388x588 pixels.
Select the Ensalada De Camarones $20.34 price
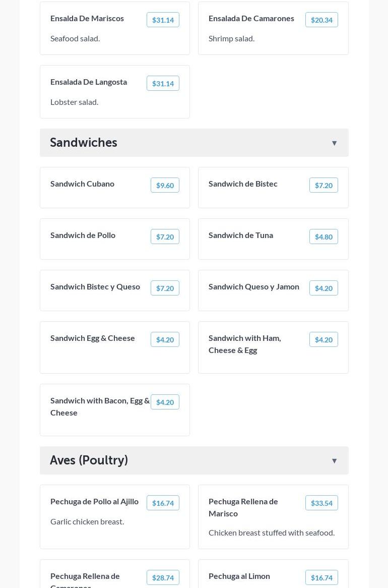click(x=321, y=20)
